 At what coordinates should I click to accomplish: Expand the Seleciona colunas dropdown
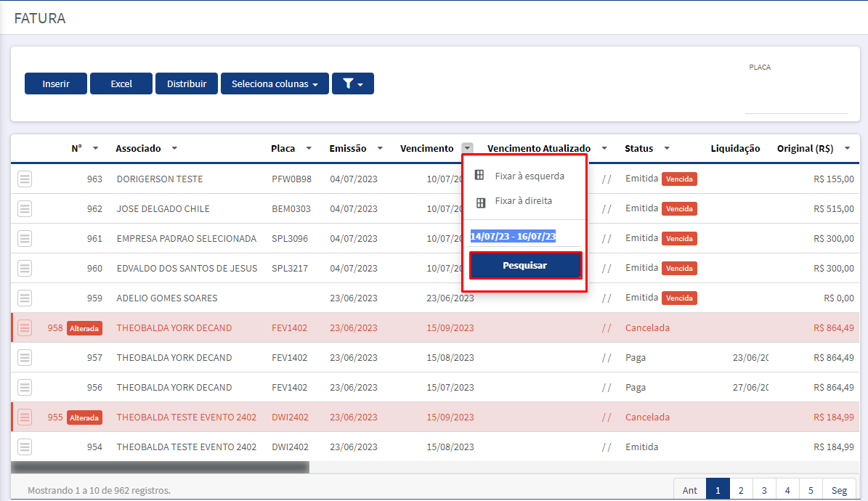pos(275,83)
